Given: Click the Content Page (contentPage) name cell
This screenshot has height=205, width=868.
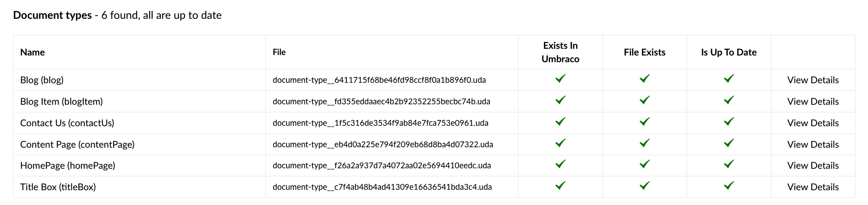Looking at the screenshot, I should coord(77,145).
